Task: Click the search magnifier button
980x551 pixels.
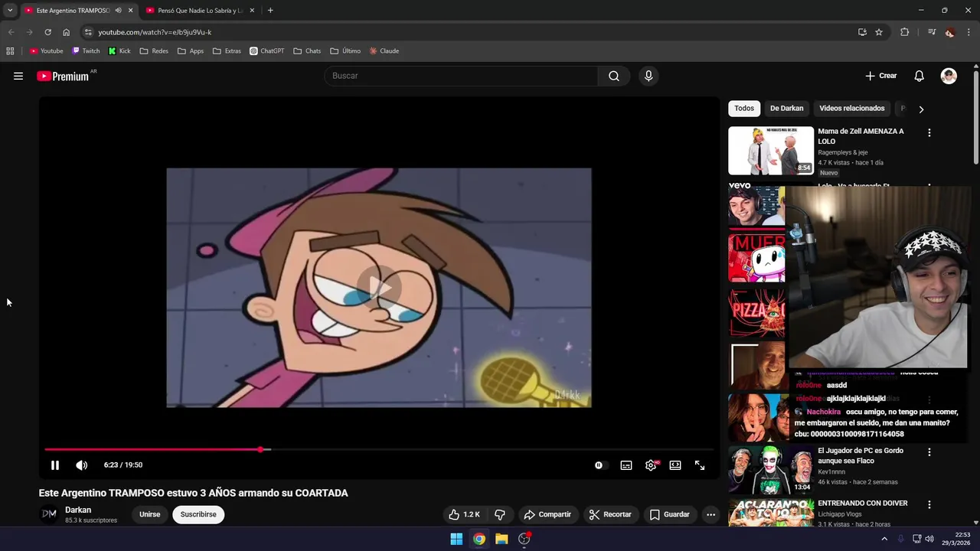Action: coord(614,76)
